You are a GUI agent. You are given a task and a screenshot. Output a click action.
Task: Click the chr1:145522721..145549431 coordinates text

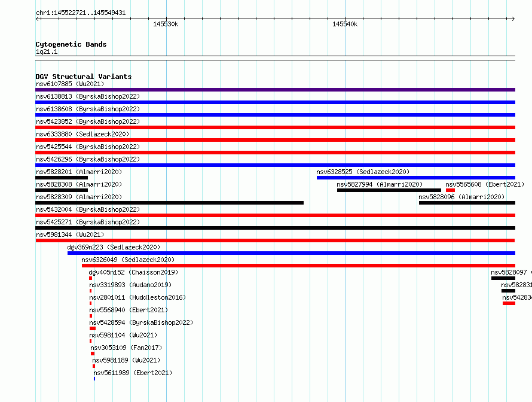tap(81, 13)
